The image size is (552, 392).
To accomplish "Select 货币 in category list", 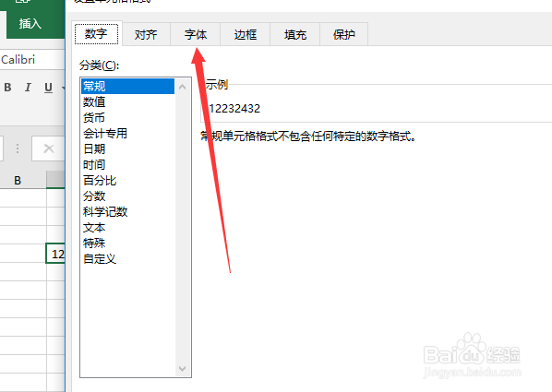I will 127,117.
